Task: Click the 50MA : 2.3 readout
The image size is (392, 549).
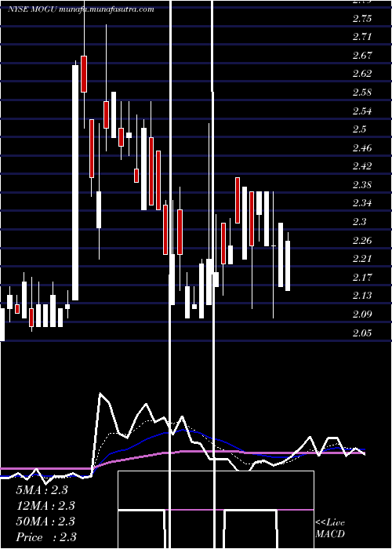Action: click(45, 522)
